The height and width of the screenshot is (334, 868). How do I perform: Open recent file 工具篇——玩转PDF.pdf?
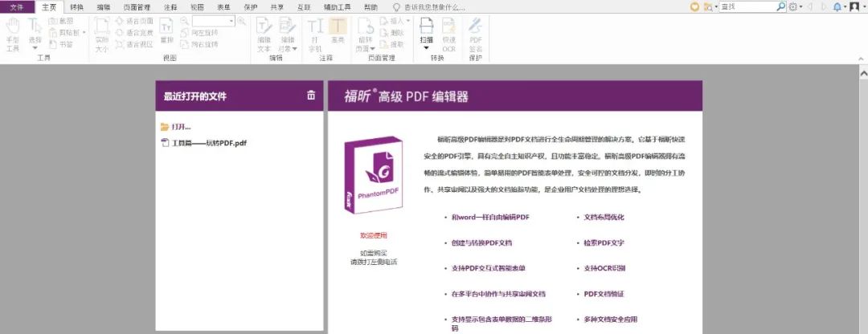point(203,143)
